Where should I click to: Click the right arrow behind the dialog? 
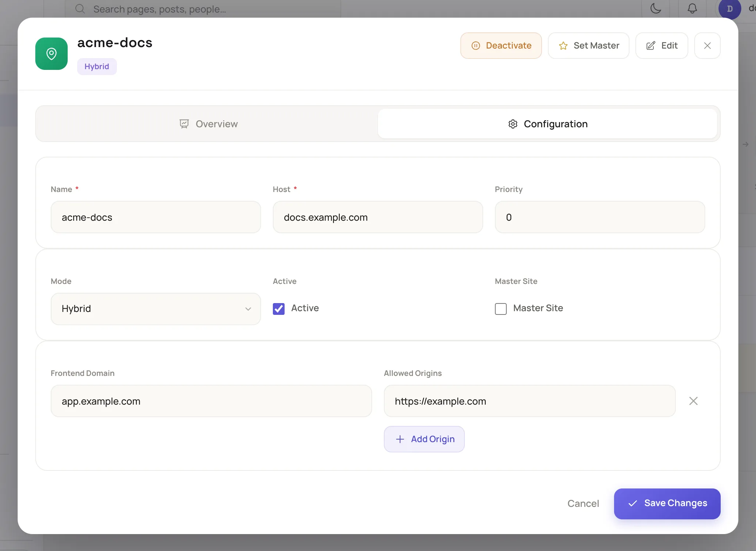click(746, 144)
